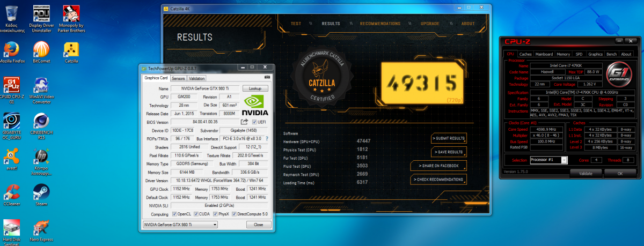Click Share on Facebook in Catzilla
The width and height of the screenshot is (644, 246).
pyautogui.click(x=438, y=166)
